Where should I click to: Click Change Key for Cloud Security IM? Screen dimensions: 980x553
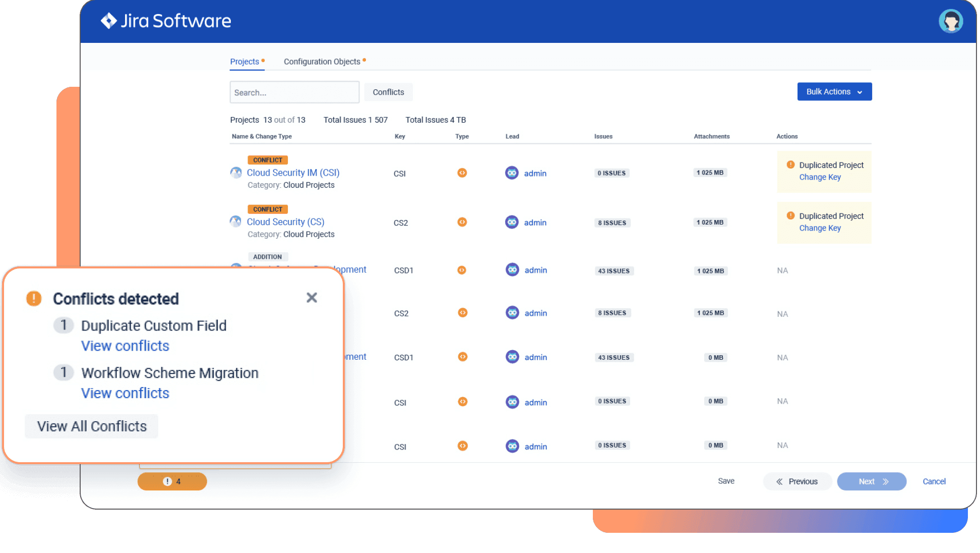pyautogui.click(x=820, y=177)
